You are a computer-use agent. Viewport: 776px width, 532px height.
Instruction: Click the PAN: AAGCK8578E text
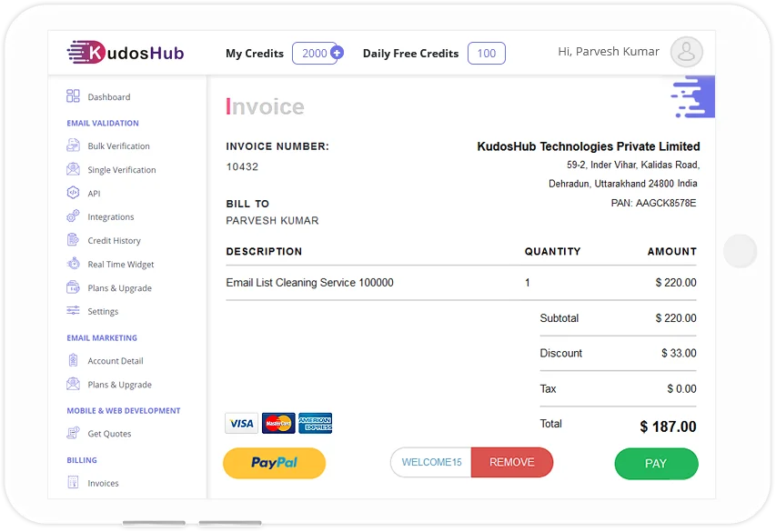[653, 203]
